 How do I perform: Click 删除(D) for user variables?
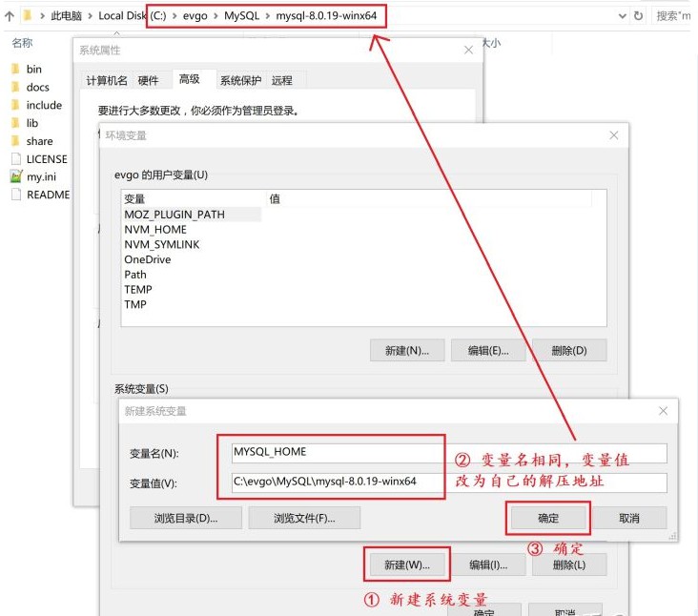[x=569, y=351]
